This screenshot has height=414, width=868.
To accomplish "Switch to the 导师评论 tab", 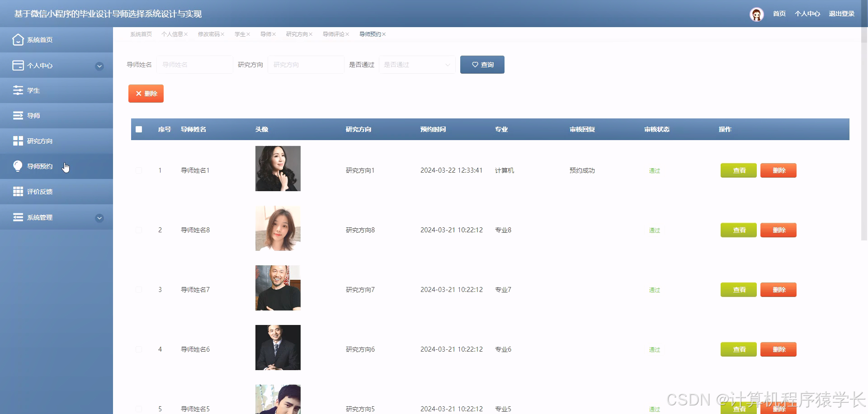I will 334,34.
